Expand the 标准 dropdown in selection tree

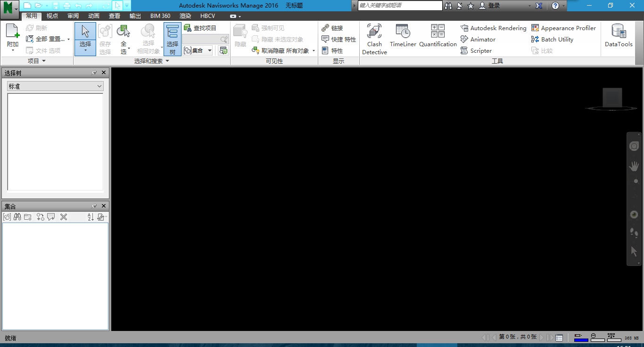55,86
